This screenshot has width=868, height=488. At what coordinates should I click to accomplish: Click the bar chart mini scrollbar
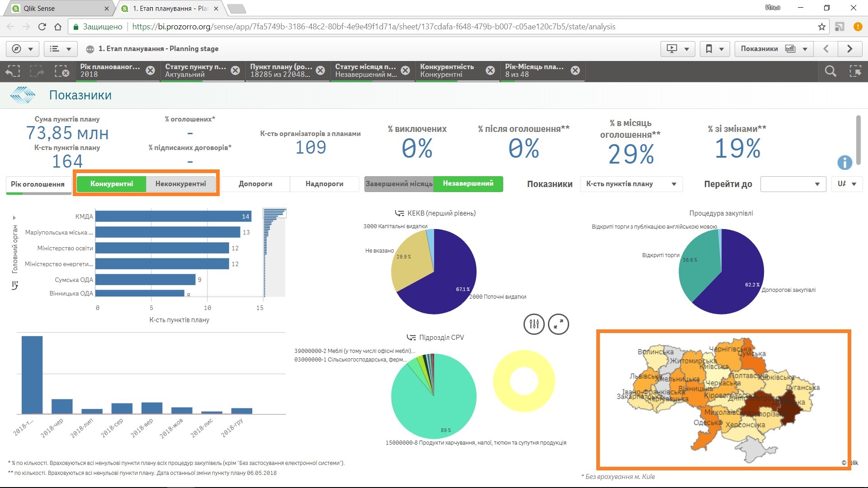(x=274, y=253)
